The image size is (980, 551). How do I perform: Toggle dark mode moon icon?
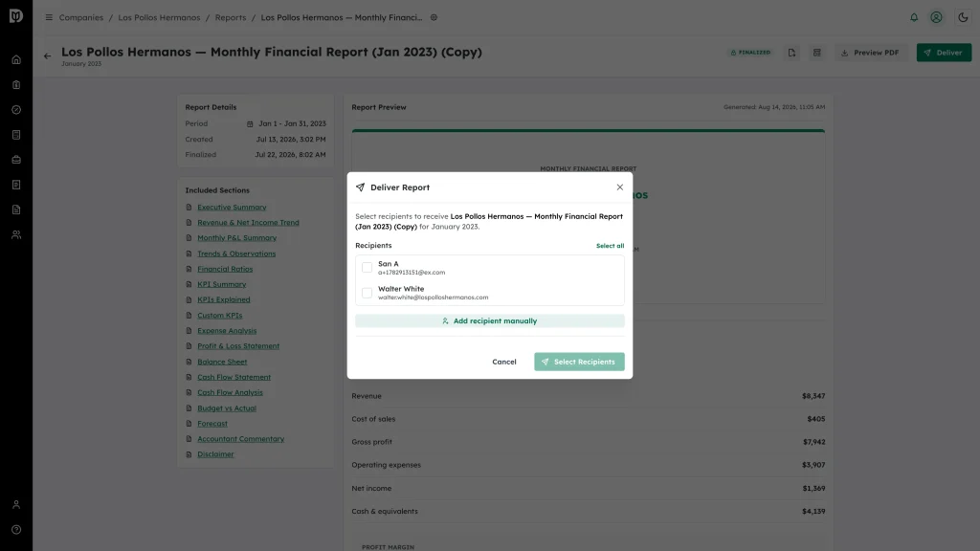963,17
